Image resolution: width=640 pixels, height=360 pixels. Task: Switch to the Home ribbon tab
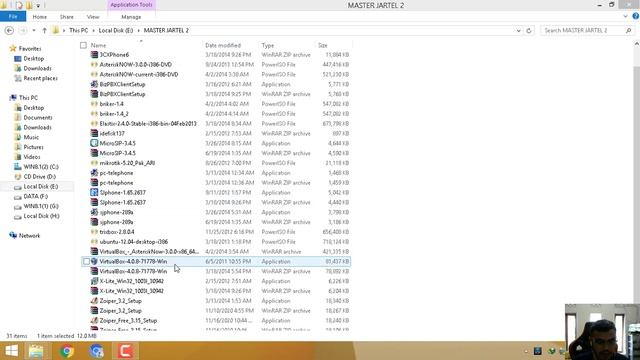coord(40,17)
